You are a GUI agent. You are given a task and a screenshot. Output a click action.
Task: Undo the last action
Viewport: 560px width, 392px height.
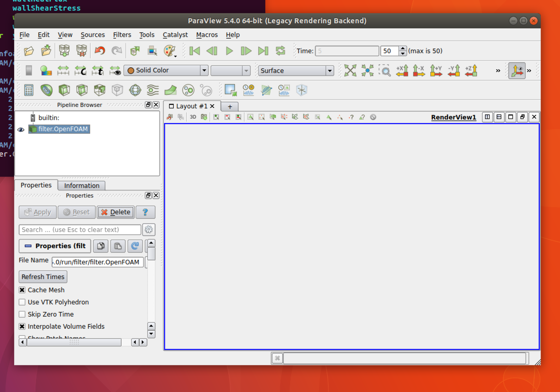[100, 51]
